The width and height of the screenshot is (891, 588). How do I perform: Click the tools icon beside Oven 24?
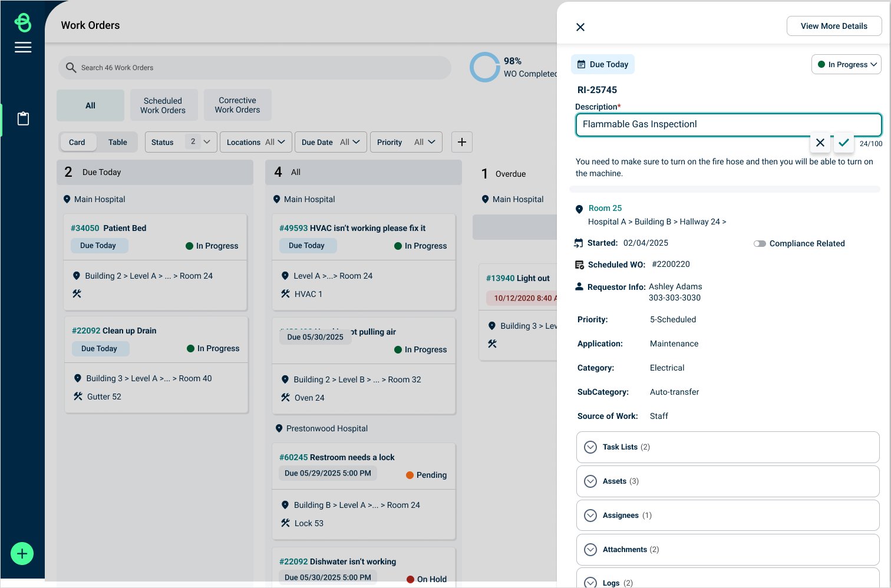285,398
